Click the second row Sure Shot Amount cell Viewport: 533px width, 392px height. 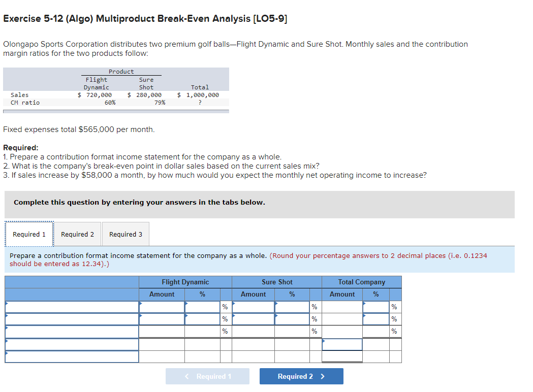coord(253,319)
